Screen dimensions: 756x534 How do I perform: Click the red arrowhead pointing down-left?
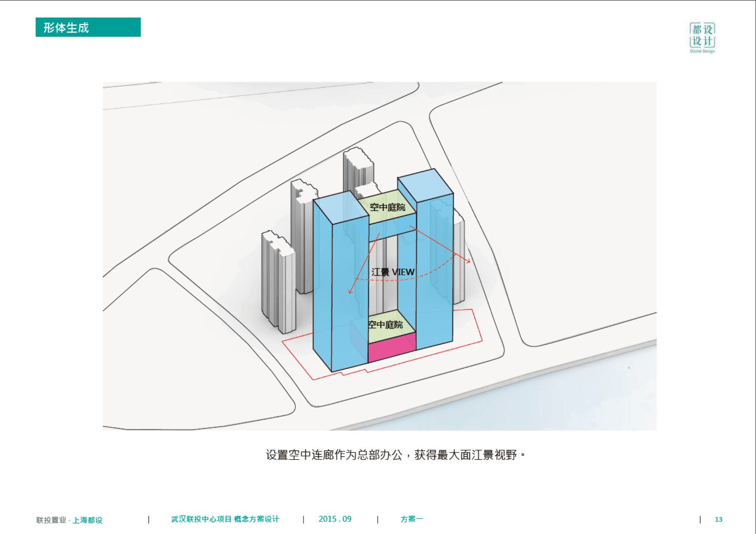[x=350, y=291]
